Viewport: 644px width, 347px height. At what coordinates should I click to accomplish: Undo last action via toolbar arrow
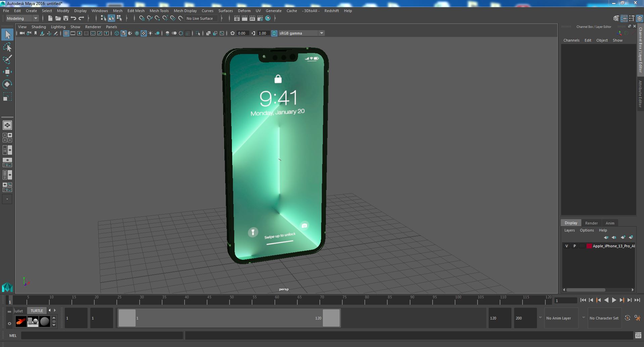coord(73,18)
